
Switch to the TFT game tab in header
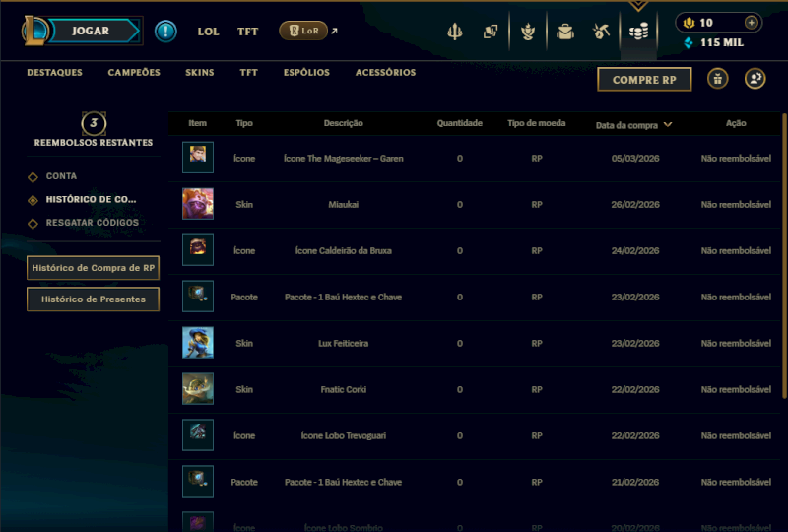coord(248,32)
